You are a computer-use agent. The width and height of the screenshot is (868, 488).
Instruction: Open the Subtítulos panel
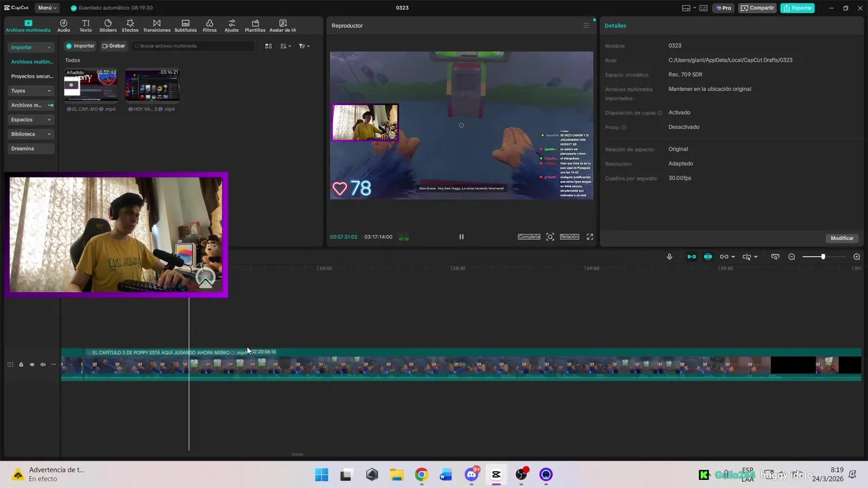pyautogui.click(x=185, y=26)
